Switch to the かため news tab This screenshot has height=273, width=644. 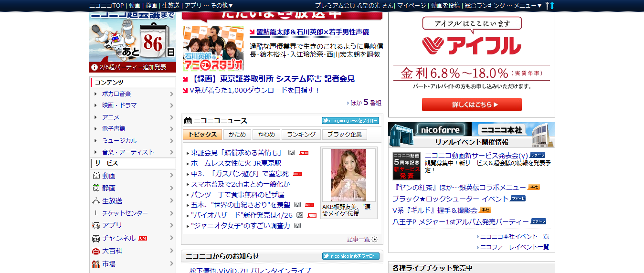point(237,135)
